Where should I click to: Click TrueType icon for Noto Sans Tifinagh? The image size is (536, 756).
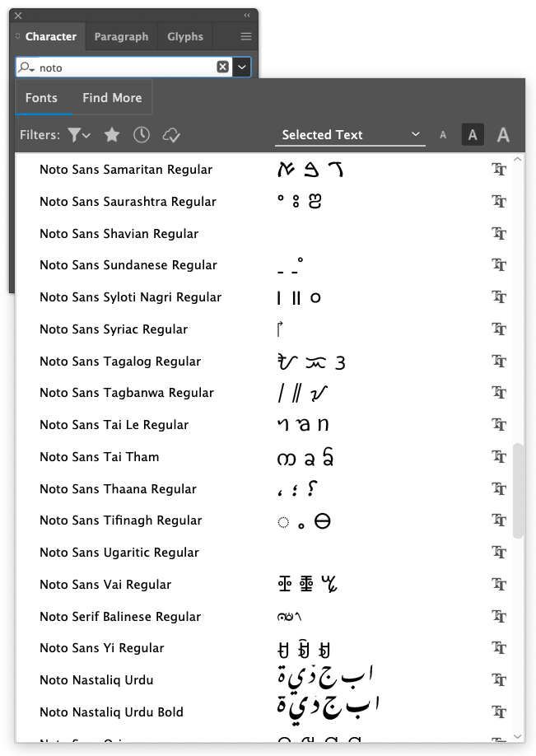point(499,520)
